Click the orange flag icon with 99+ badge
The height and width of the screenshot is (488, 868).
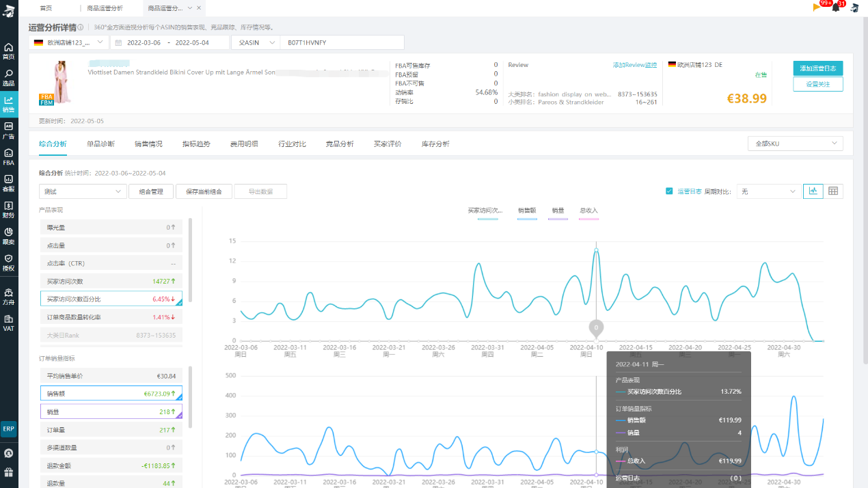point(817,8)
